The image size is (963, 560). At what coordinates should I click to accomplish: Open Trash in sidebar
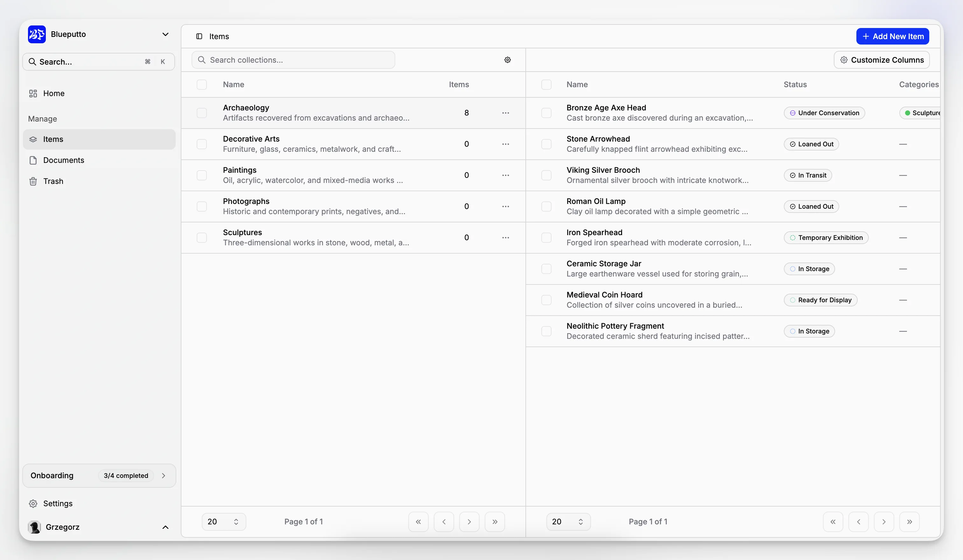99,181
